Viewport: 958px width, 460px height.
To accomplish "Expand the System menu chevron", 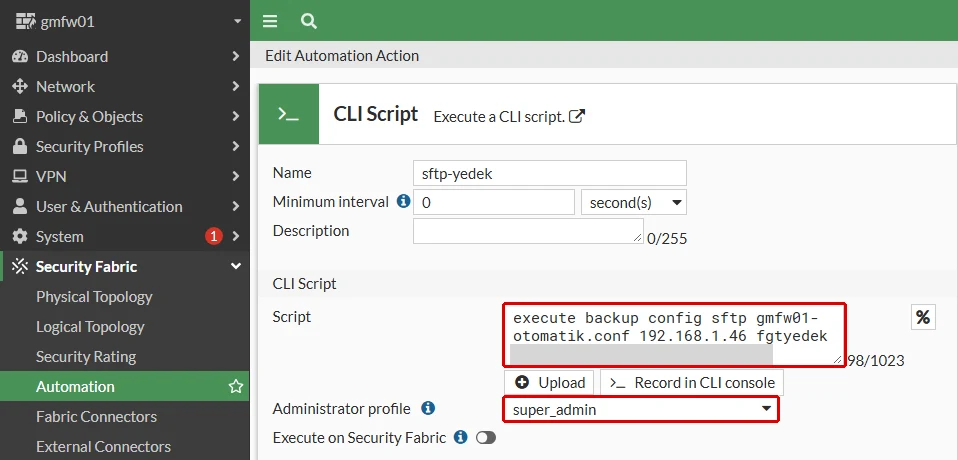I will click(236, 236).
